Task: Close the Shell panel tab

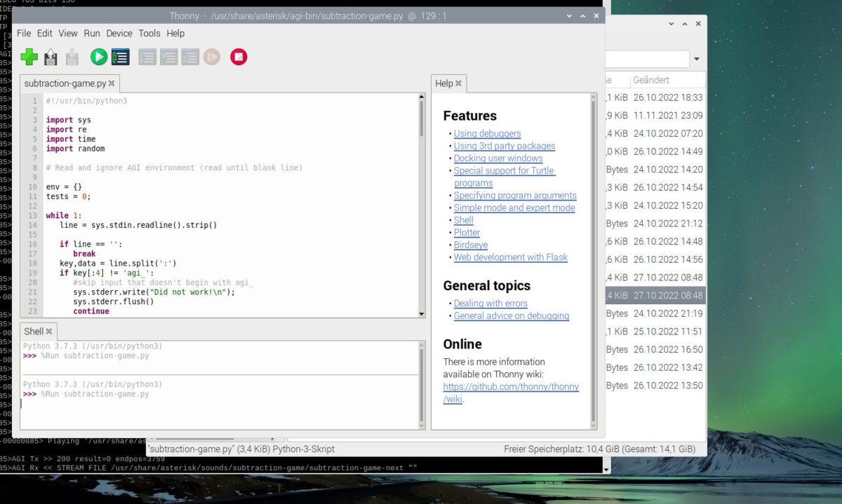Action: 50,332
